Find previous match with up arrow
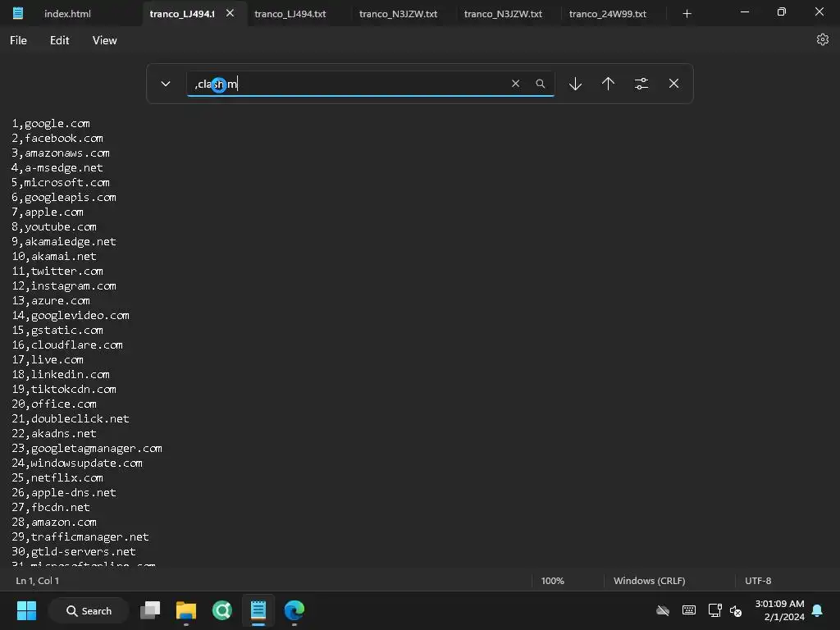This screenshot has height=630, width=840. [608, 84]
